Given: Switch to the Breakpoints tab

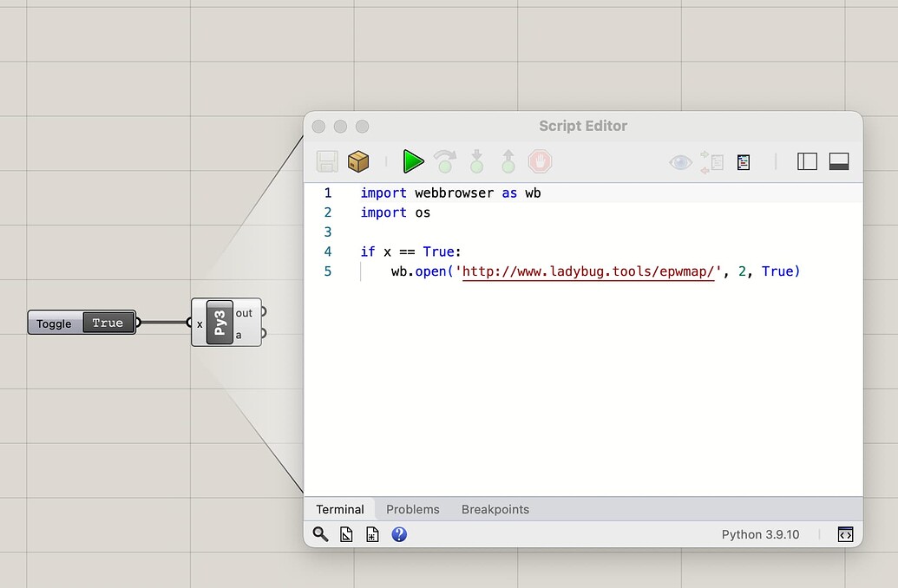Looking at the screenshot, I should click(495, 509).
